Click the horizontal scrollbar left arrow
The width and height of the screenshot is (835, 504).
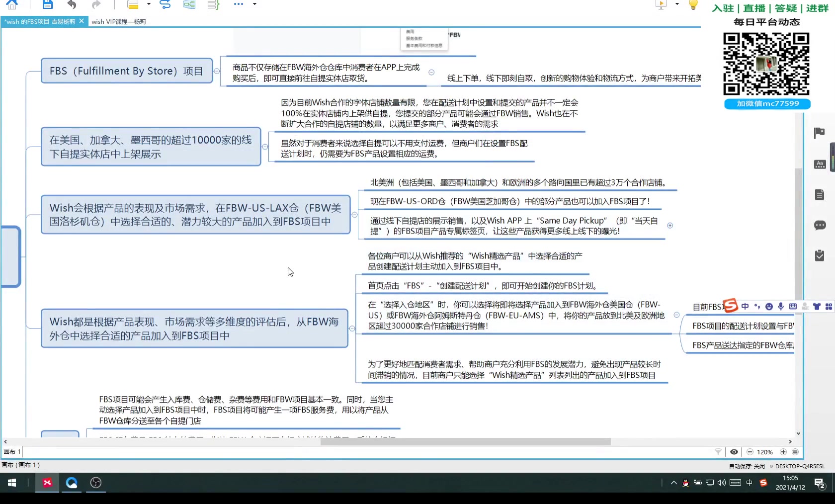tap(5, 441)
